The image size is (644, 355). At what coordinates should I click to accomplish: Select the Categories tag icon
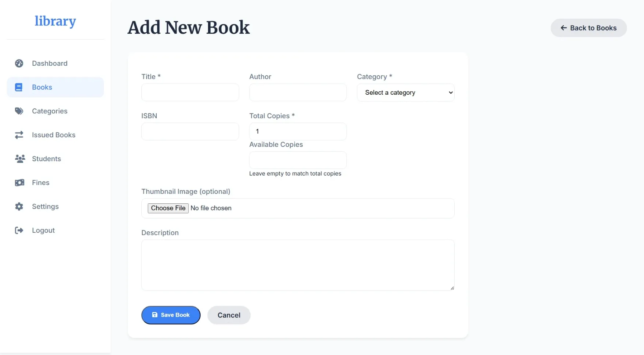[19, 111]
